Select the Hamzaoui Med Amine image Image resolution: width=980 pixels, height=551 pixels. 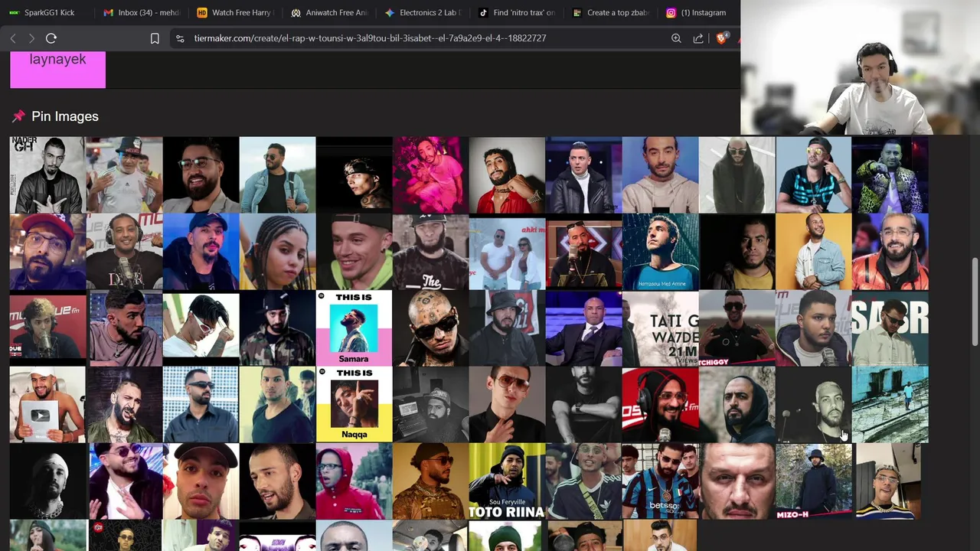[x=660, y=251]
